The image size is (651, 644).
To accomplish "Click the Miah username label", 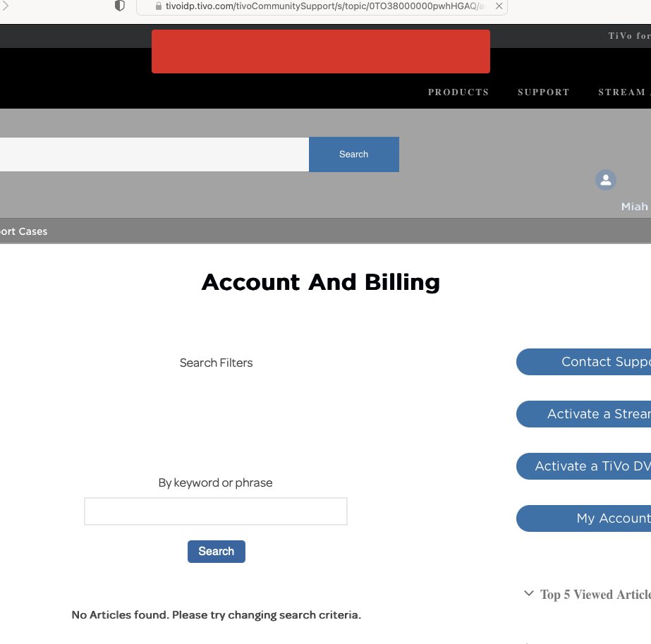I will [x=634, y=207].
